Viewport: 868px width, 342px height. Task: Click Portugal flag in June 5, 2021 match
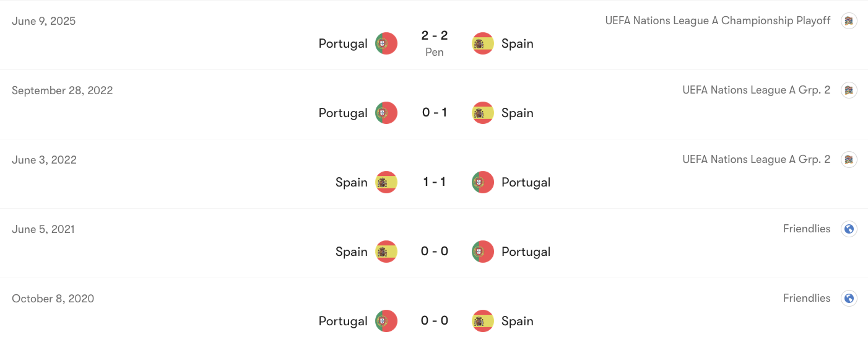[483, 252]
